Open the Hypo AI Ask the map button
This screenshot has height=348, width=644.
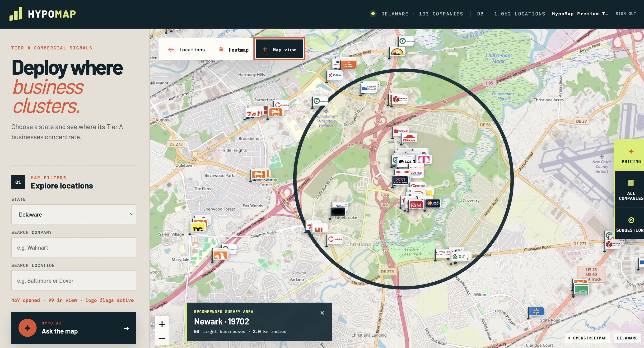(74, 328)
